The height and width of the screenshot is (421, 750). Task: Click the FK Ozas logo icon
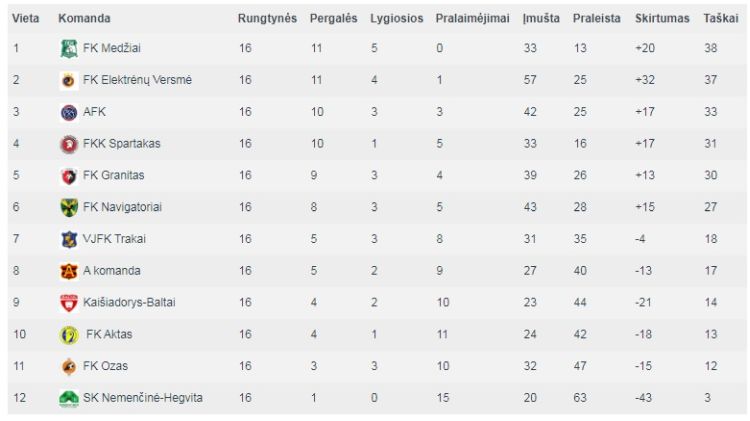coord(69,366)
